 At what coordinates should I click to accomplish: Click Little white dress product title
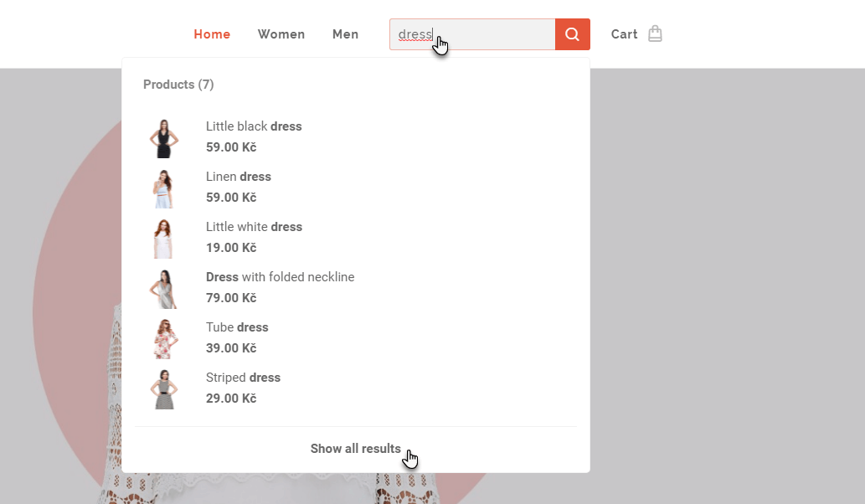[x=254, y=227]
